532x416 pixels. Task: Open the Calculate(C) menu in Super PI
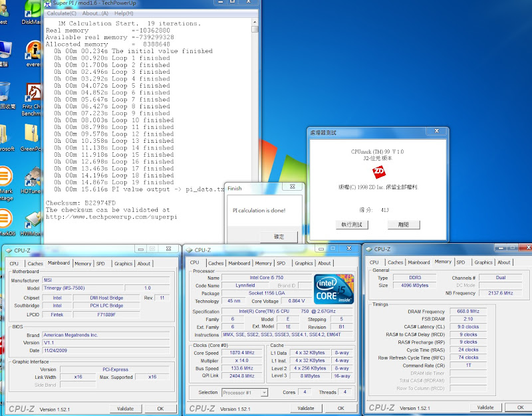[x=61, y=13]
